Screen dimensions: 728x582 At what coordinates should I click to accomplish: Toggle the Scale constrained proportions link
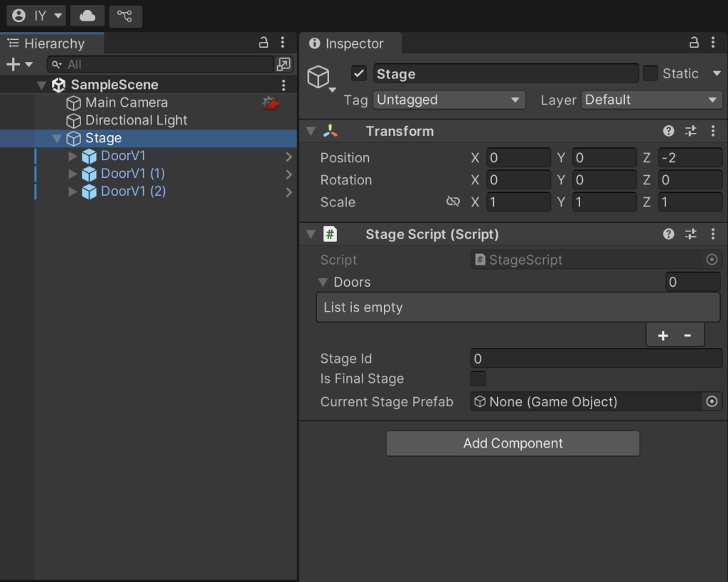coord(453,201)
